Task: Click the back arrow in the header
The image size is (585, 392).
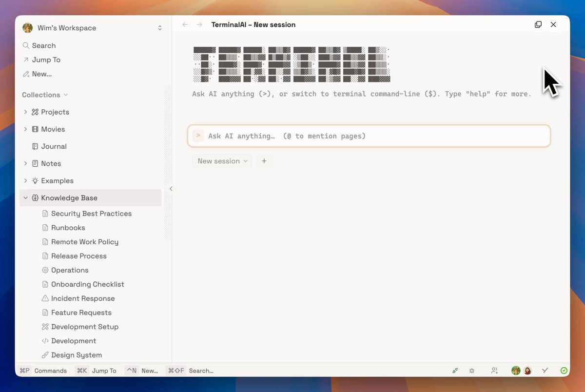Action: point(185,24)
